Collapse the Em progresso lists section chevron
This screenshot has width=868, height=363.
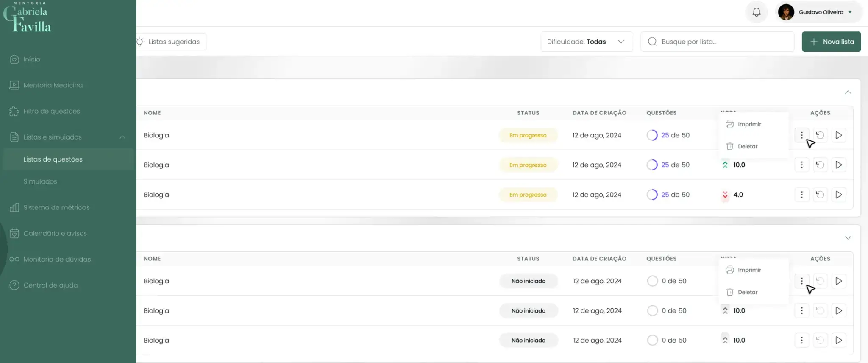click(848, 92)
